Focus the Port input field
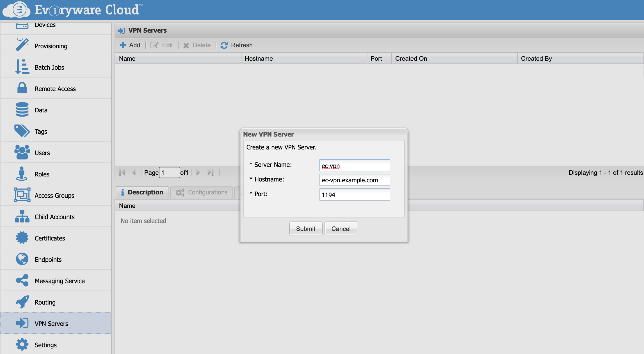The height and width of the screenshot is (354, 644). pyautogui.click(x=355, y=194)
